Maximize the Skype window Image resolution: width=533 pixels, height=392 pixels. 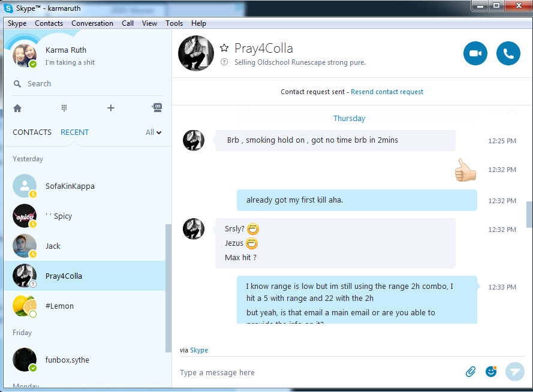point(496,6)
